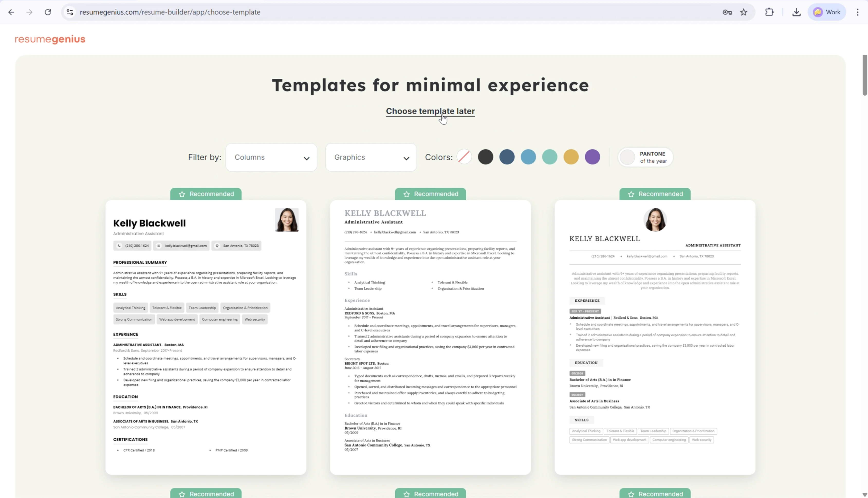The image size is (868, 498).
Task: Select the no-color slashed swatch
Action: pos(464,157)
